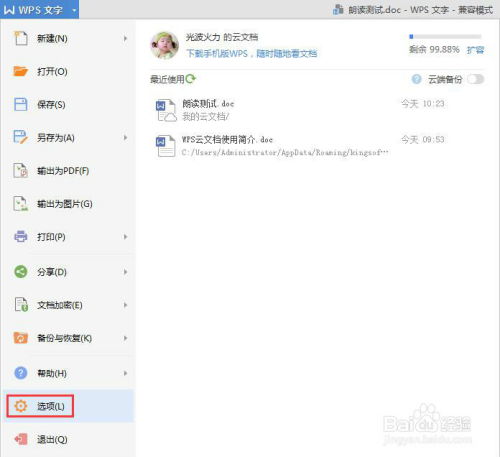The image size is (500, 457).
Task: Click the cloud storage usage progress bar
Action: [445, 36]
